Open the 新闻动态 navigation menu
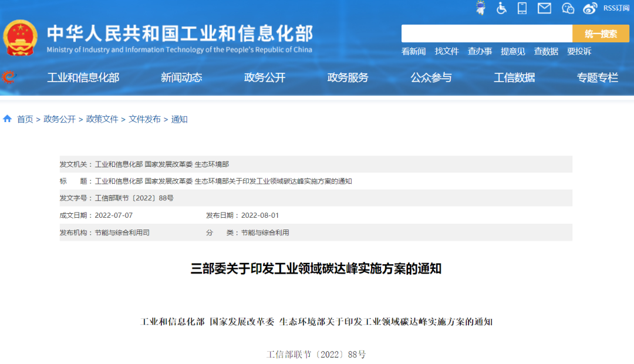Viewport: 634px width, 364px height. 181,77
